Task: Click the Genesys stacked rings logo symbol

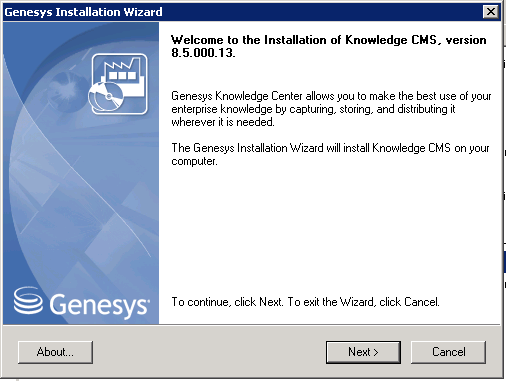Action: click(x=28, y=300)
